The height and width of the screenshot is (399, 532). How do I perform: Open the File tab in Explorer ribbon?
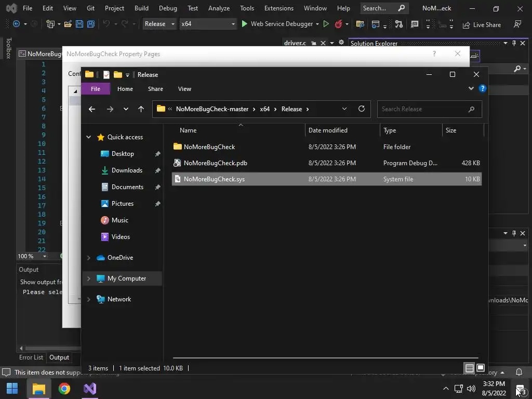[96, 89]
